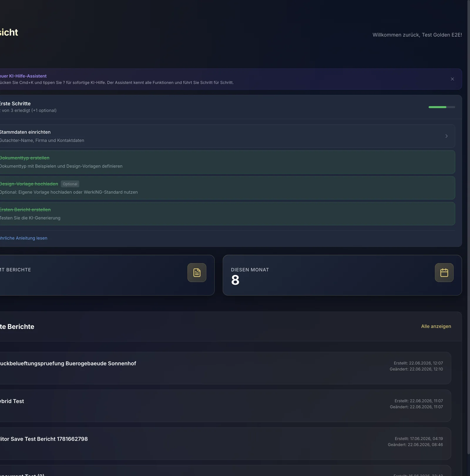This screenshot has height=476, width=470.
Task: Open the Design-Vorlage hochladen step
Action: 226,188
